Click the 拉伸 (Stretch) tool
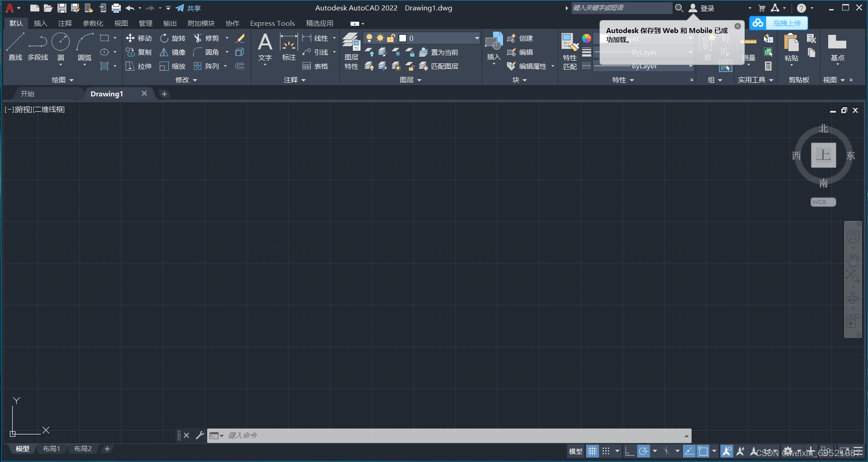Image resolution: width=868 pixels, height=462 pixels. coord(139,67)
